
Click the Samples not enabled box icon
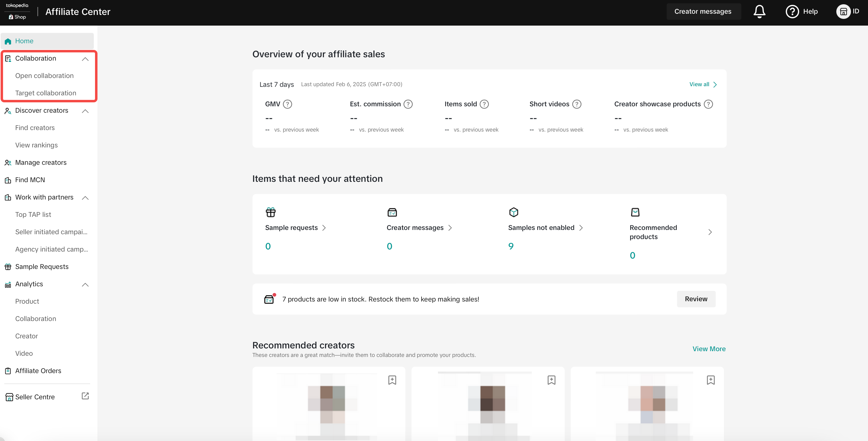coord(513,212)
